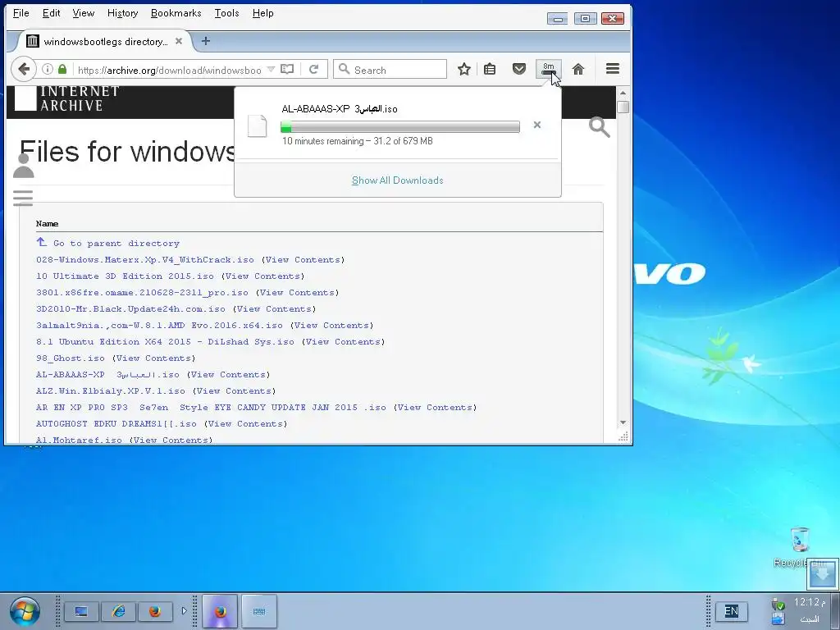Click the Search input field
This screenshot has width=840, height=630.
[x=390, y=70]
